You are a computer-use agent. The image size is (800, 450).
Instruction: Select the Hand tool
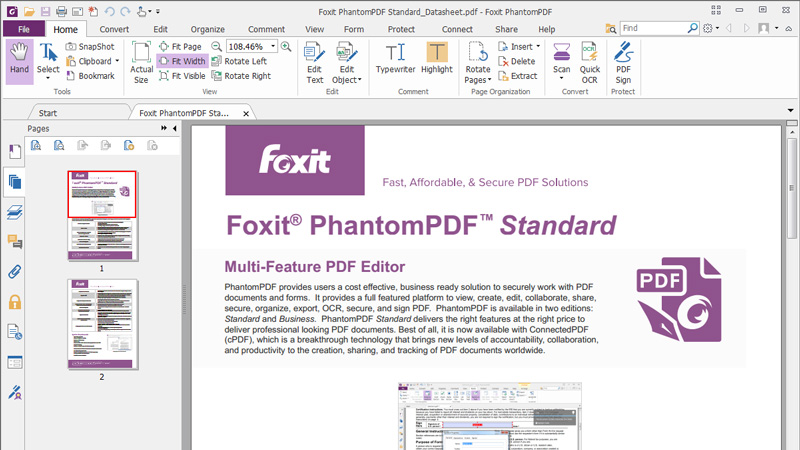tap(19, 59)
